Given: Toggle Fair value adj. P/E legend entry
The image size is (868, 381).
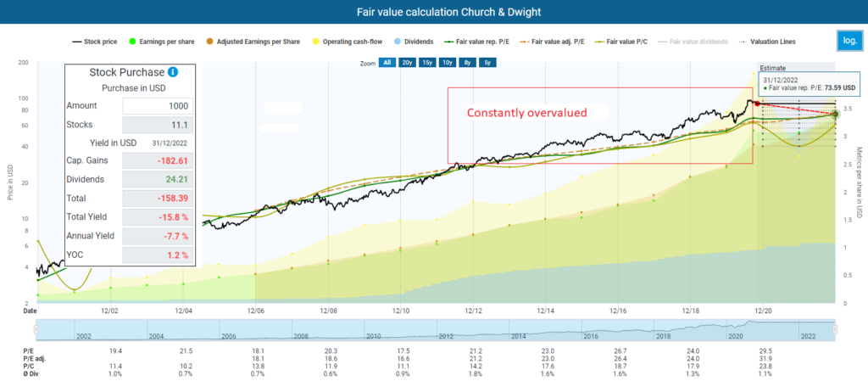Looking at the screenshot, I should (551, 42).
